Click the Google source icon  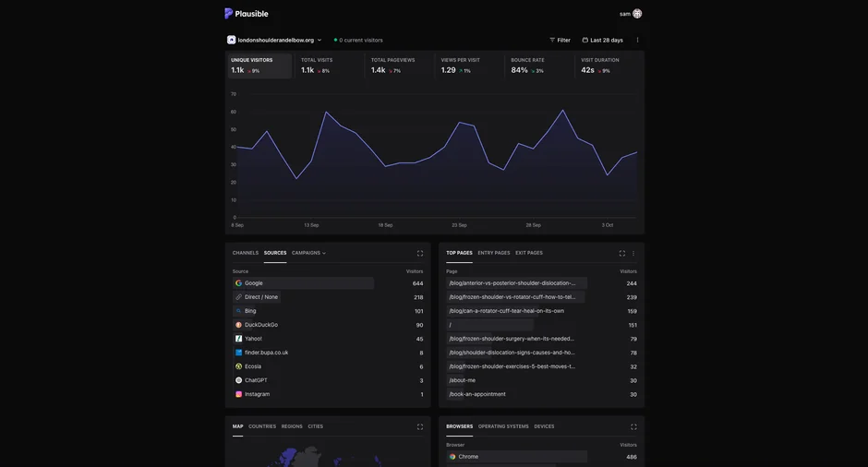(x=238, y=282)
